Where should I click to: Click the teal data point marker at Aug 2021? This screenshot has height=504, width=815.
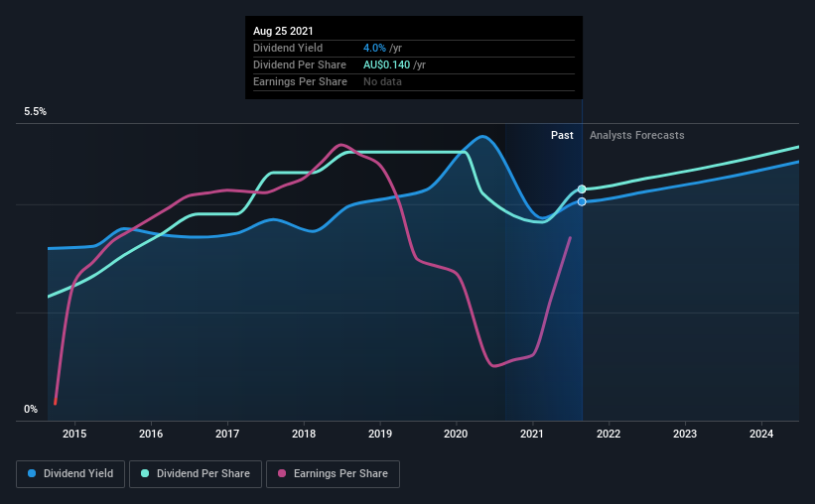[x=582, y=189]
